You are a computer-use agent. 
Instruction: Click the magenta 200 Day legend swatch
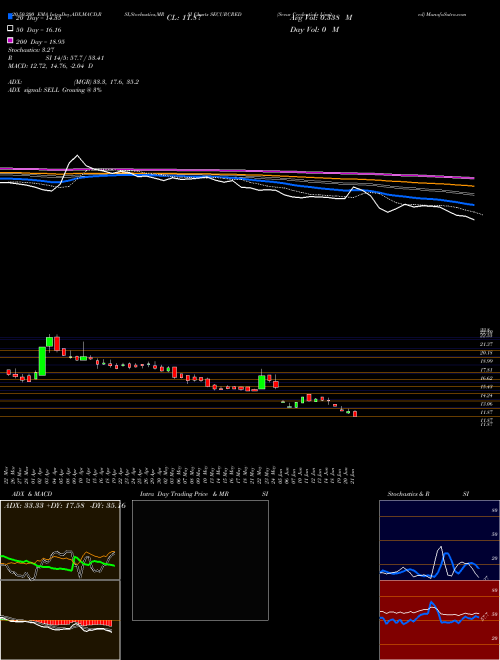click(11, 40)
